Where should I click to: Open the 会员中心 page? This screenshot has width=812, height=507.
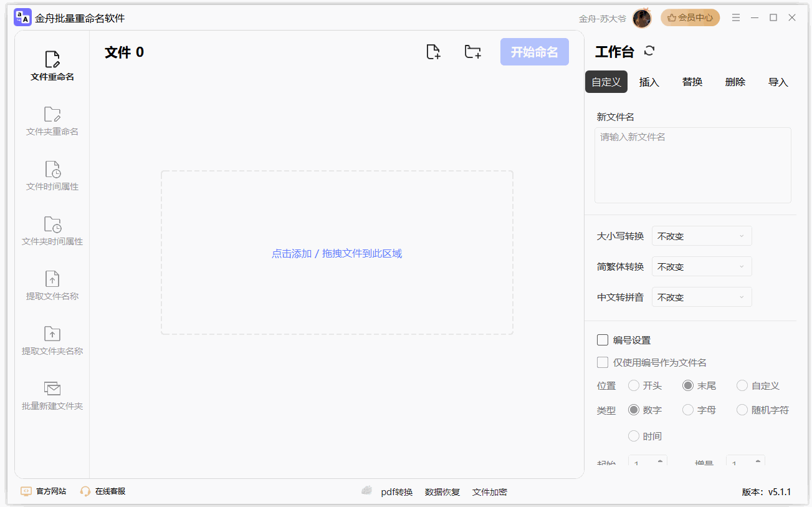pyautogui.click(x=690, y=17)
